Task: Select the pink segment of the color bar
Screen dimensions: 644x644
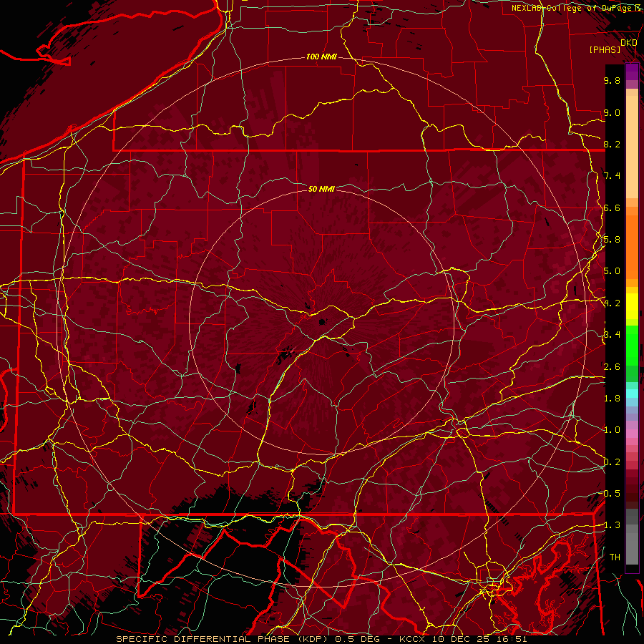Action: [x=632, y=434]
